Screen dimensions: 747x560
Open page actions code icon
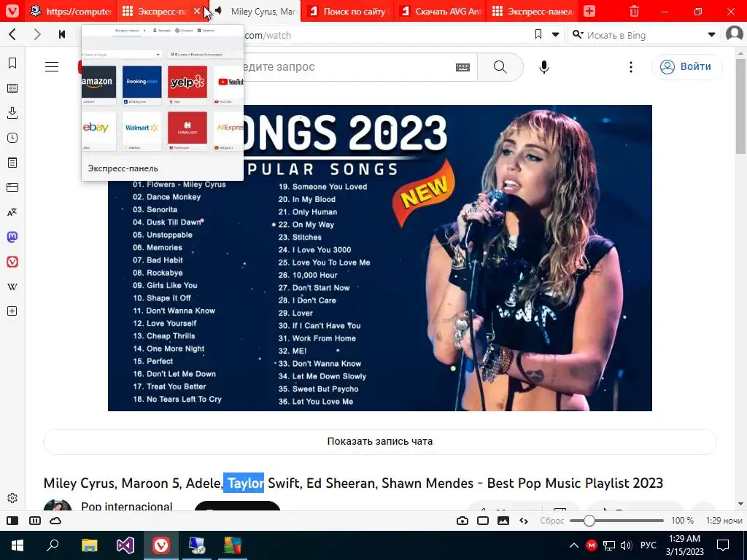pos(524,521)
